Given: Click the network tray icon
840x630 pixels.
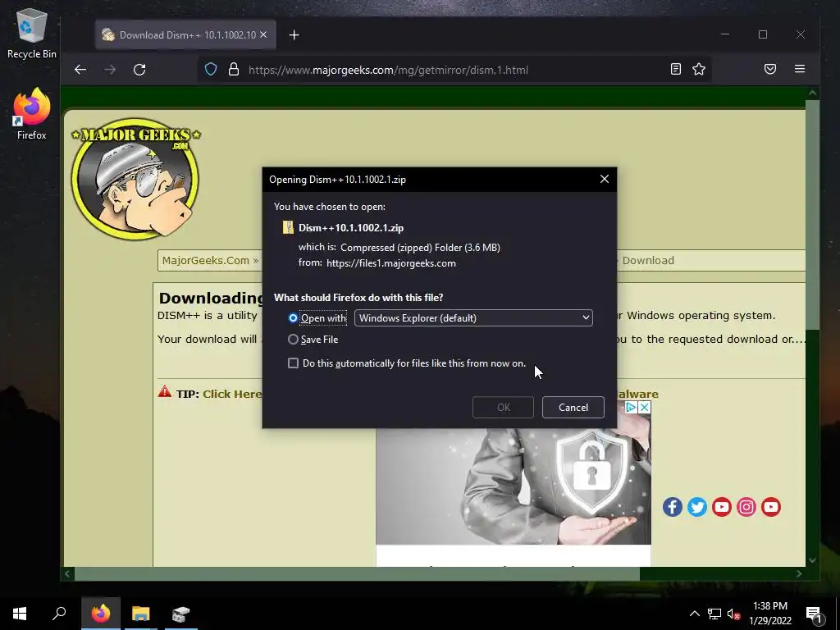Looking at the screenshot, I should (x=714, y=614).
